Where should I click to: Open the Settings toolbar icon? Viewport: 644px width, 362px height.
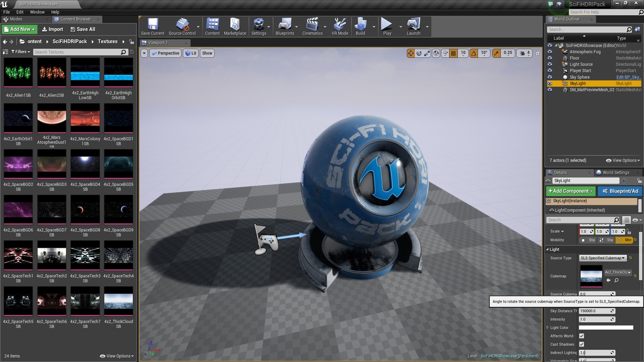(259, 27)
